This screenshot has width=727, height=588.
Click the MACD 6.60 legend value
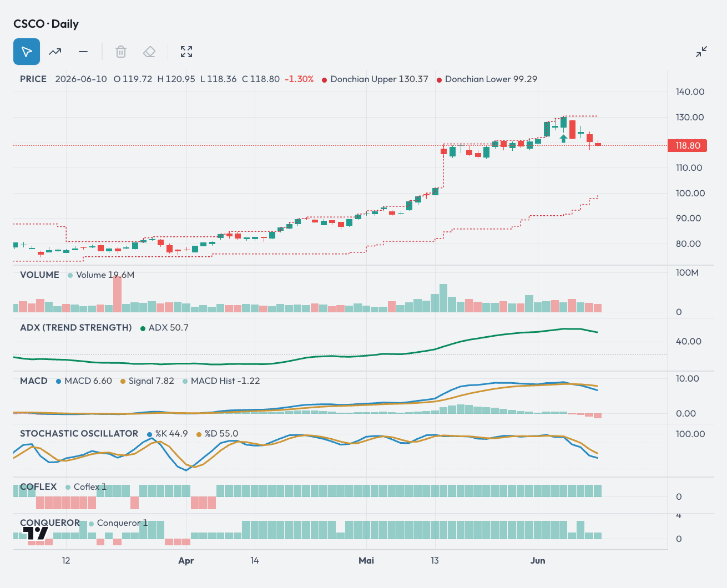pyautogui.click(x=88, y=381)
